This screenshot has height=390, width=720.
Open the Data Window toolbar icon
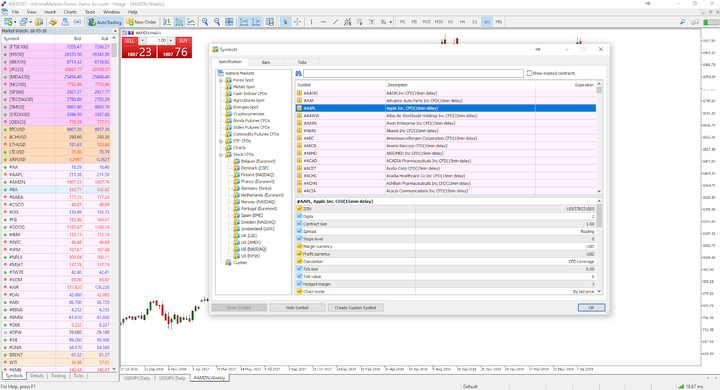53,22
